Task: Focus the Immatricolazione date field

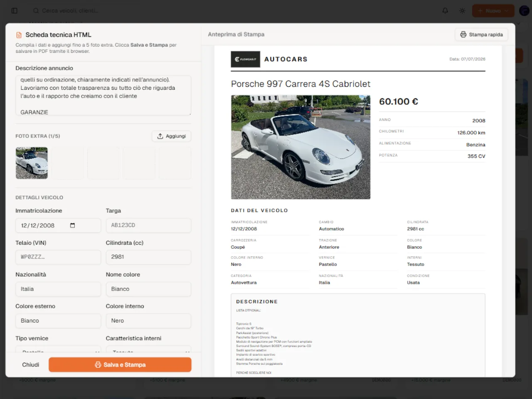Action: point(58,225)
